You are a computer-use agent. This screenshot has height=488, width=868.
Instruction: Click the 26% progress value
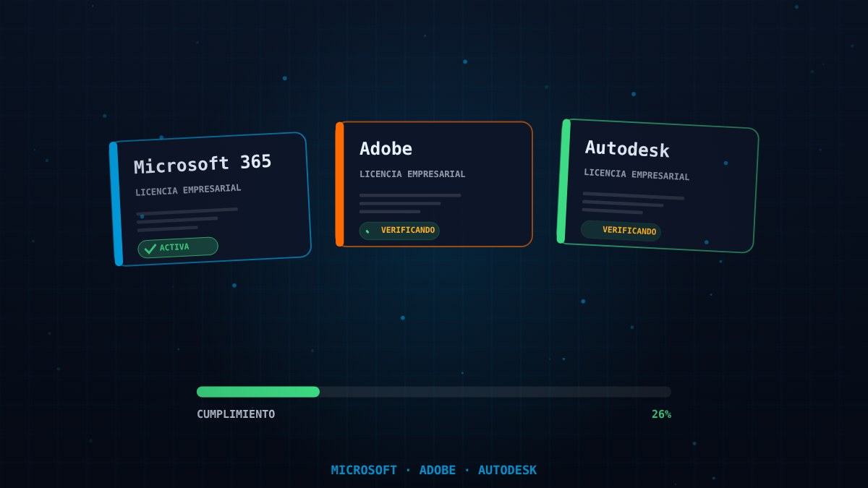[661, 414]
